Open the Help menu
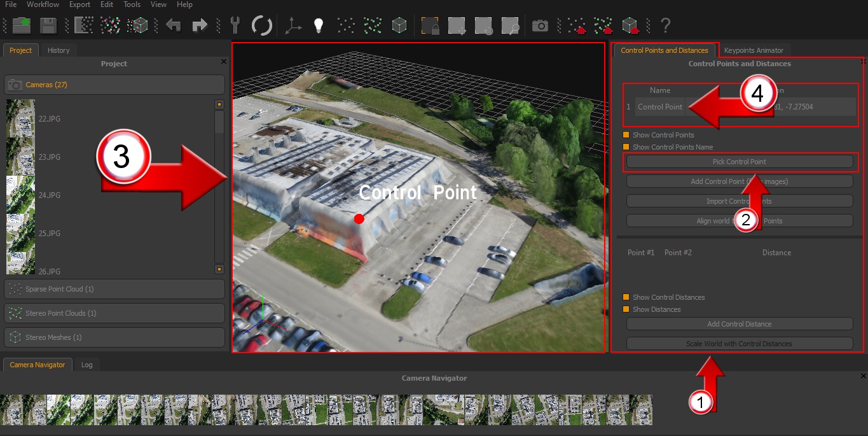 (x=184, y=4)
